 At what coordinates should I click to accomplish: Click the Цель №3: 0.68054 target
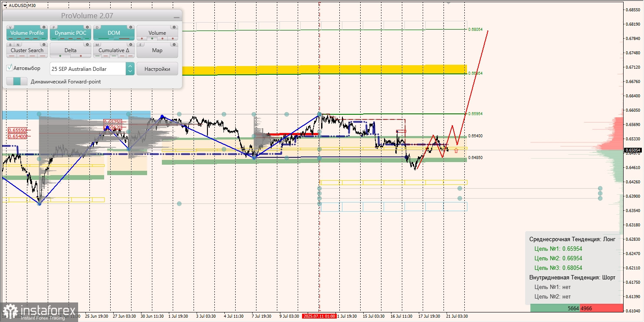[x=558, y=268]
